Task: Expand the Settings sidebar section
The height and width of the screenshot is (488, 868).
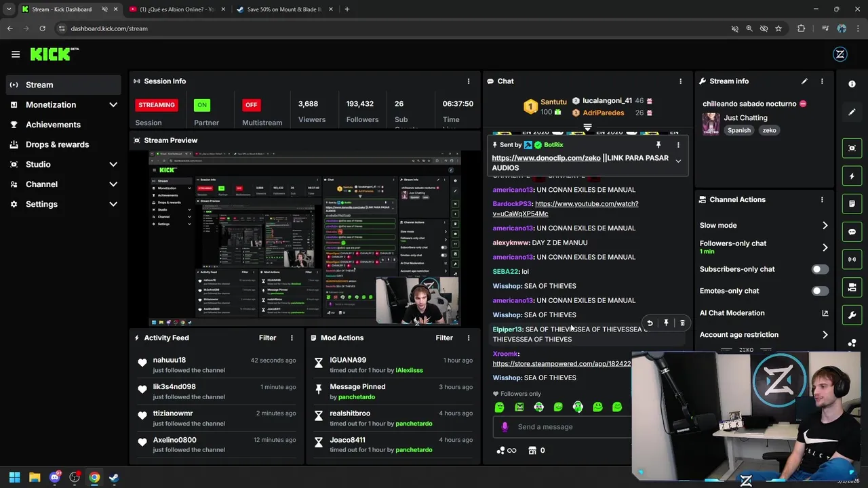Action: tap(113, 204)
